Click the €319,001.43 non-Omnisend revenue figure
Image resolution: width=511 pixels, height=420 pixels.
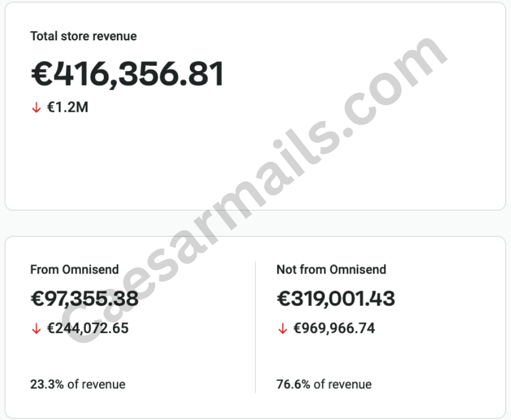click(336, 299)
